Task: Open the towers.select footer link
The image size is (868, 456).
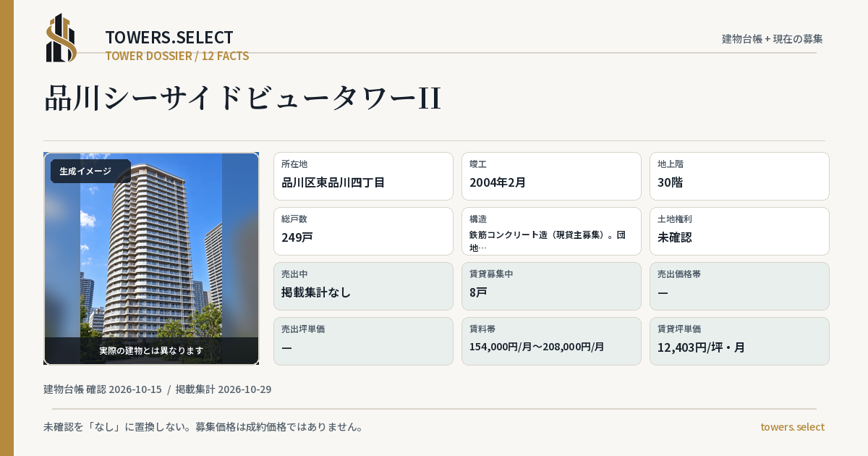Action: tap(792, 427)
